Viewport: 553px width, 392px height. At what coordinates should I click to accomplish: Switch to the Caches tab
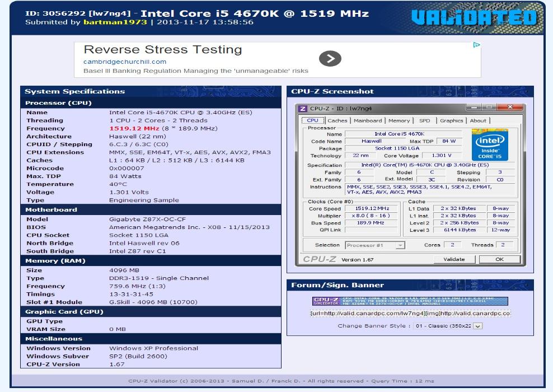click(337, 120)
